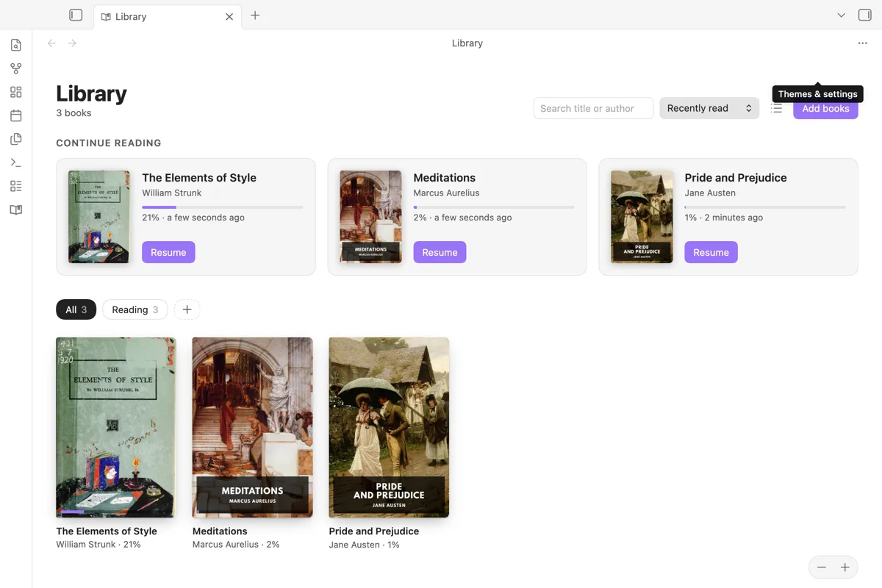Open daily note calendar ribbon icon
This screenshot has width=882, height=588.
click(16, 115)
